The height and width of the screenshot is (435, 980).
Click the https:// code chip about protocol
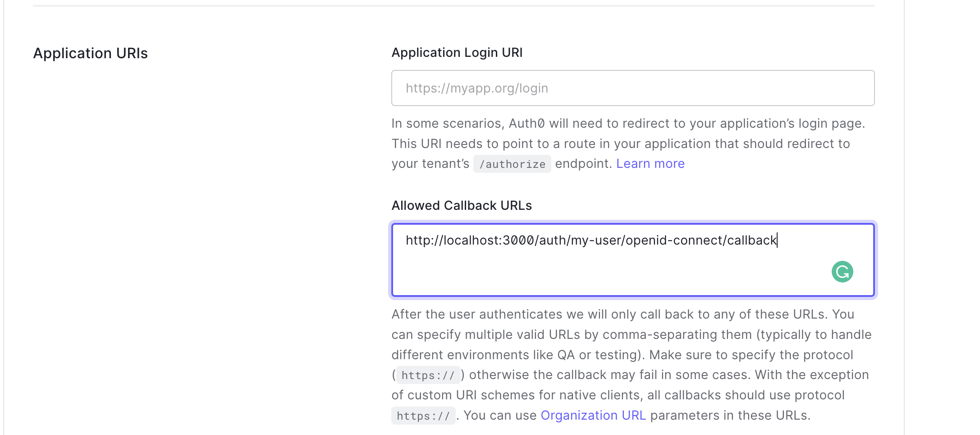pyautogui.click(x=427, y=375)
